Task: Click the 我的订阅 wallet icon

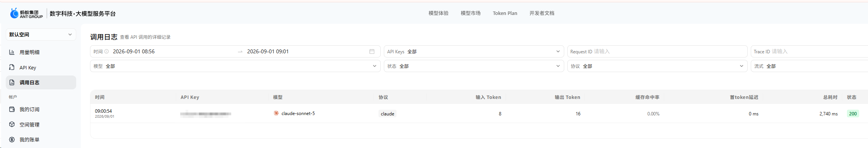Action: pyautogui.click(x=12, y=109)
